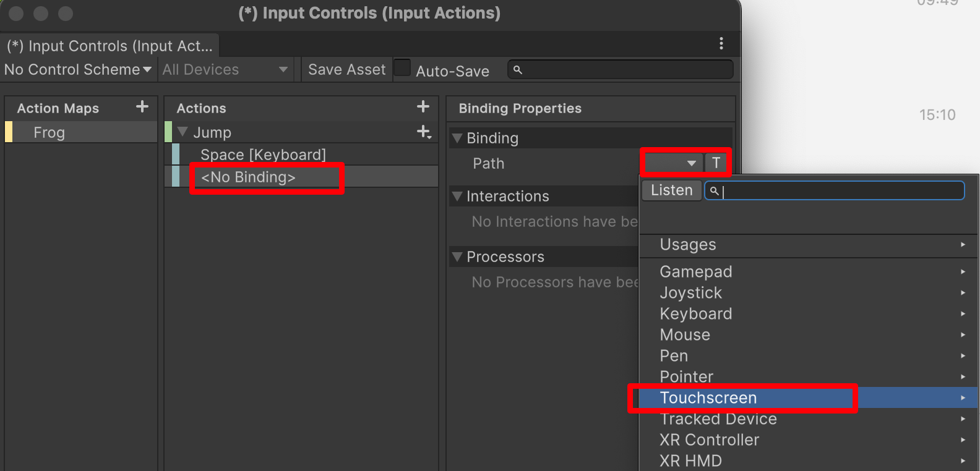This screenshot has height=471, width=980.
Task: Open the Usages submenu arrow
Action: 963,245
